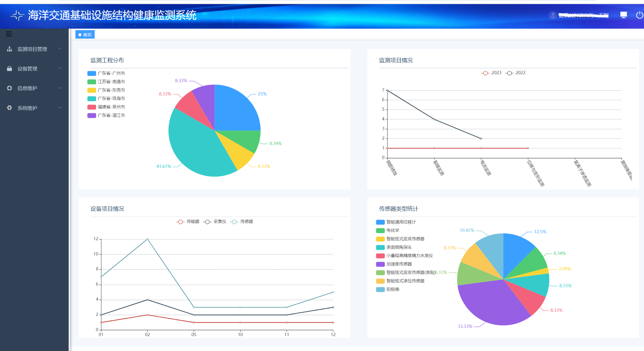Toggle 福建省-泉州市 legend entry
Viewport: 644px width, 351px height.
106,107
